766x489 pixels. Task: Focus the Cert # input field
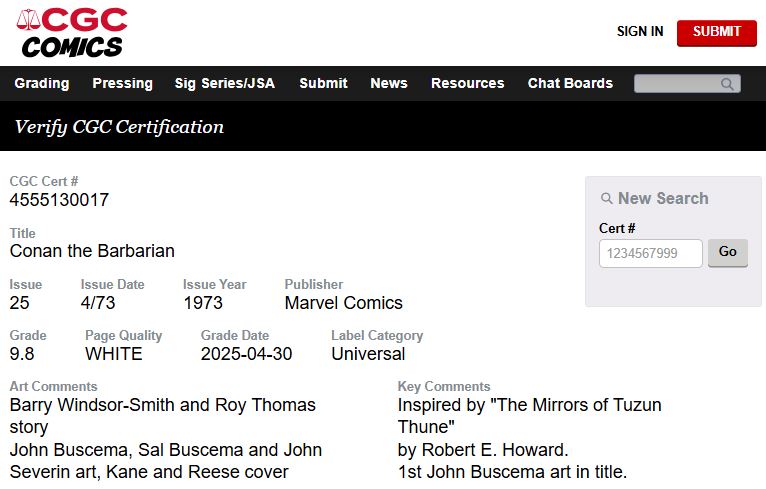pyautogui.click(x=650, y=253)
